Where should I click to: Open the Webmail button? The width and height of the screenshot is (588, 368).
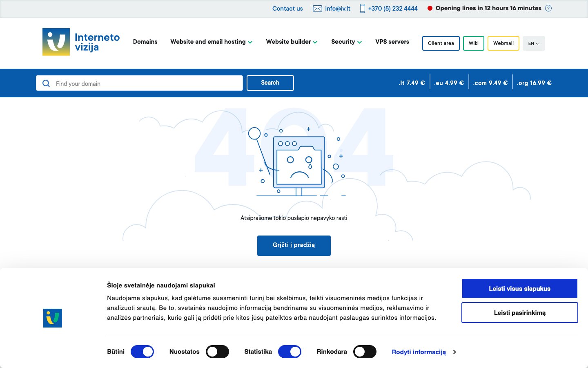[x=503, y=43]
